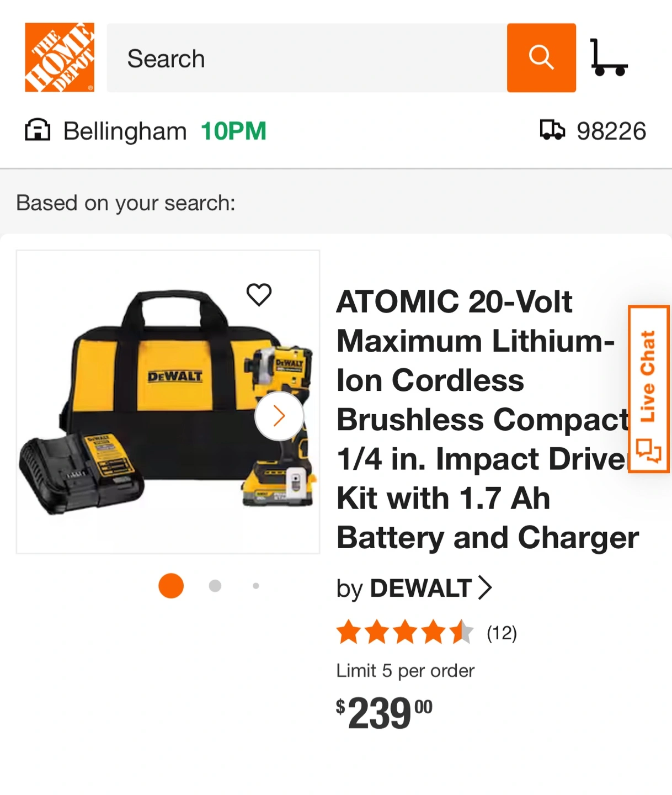Advance to next product image arrow

tap(279, 416)
